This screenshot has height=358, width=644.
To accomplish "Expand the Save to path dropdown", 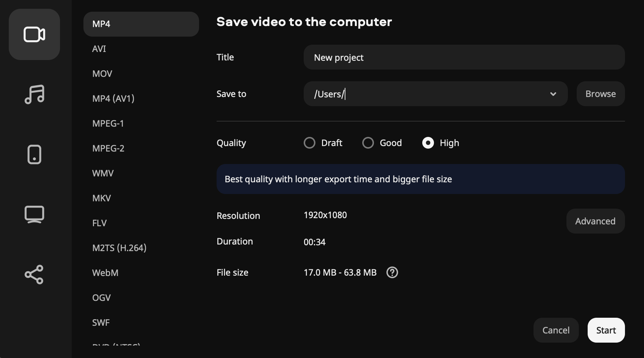I will (x=553, y=94).
